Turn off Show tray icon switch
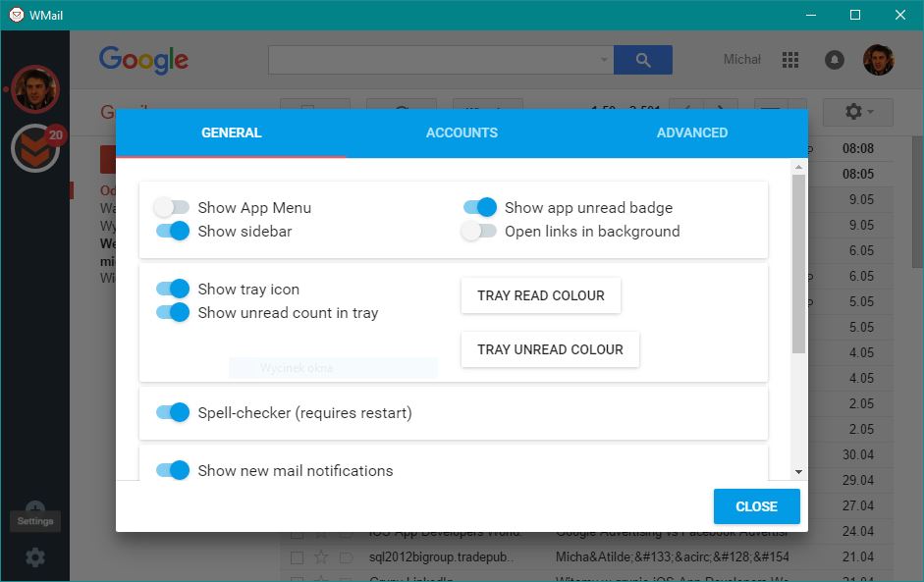Image resolution: width=924 pixels, height=582 pixels. (x=173, y=289)
